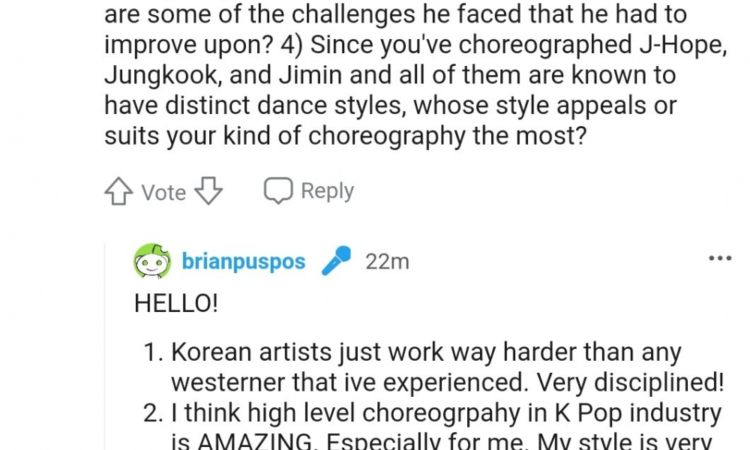This screenshot has width=750, height=450.
Task: Click the 22m comment timestamp
Action: [387, 262]
